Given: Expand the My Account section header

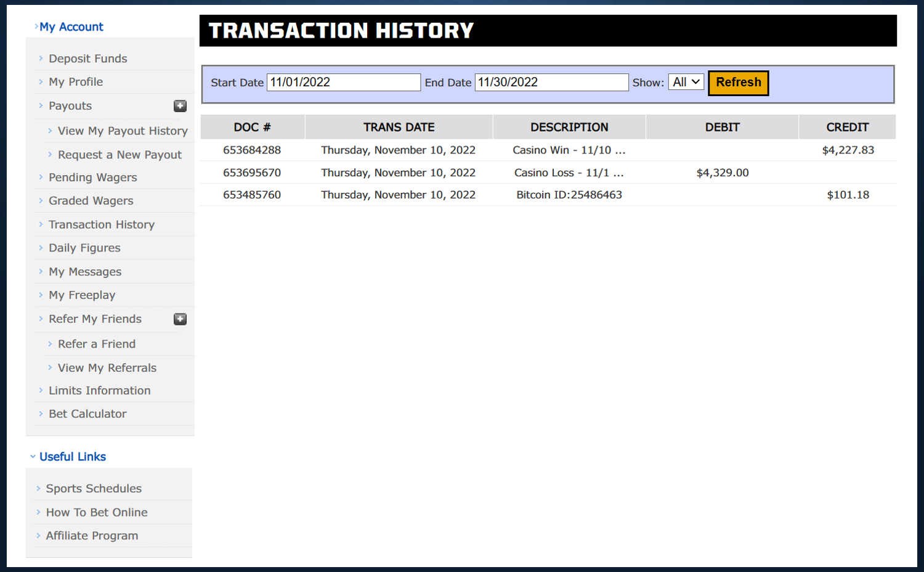Looking at the screenshot, I should [71, 27].
